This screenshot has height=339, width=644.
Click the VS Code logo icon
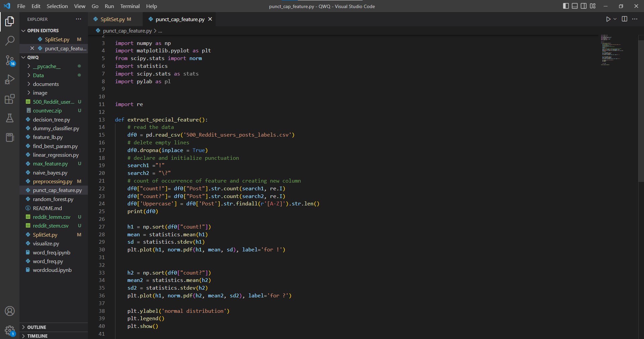7,6
